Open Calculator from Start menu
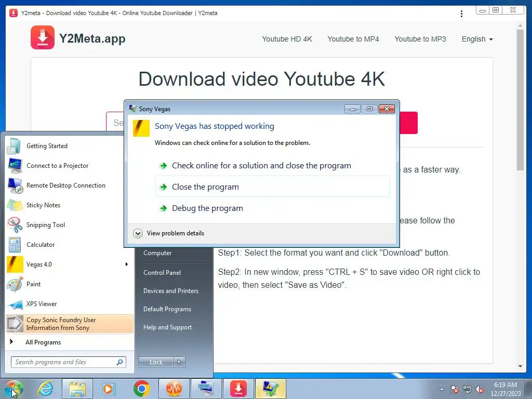The image size is (532, 399). pos(69,244)
